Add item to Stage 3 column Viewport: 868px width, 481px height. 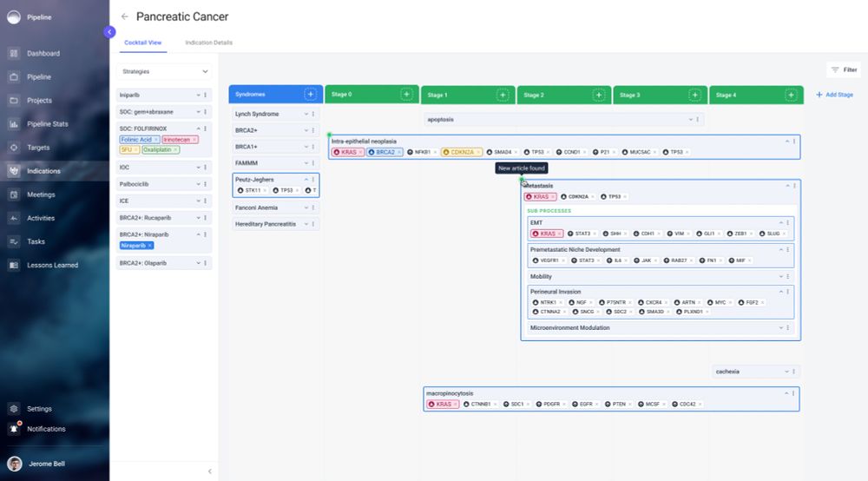(694, 96)
